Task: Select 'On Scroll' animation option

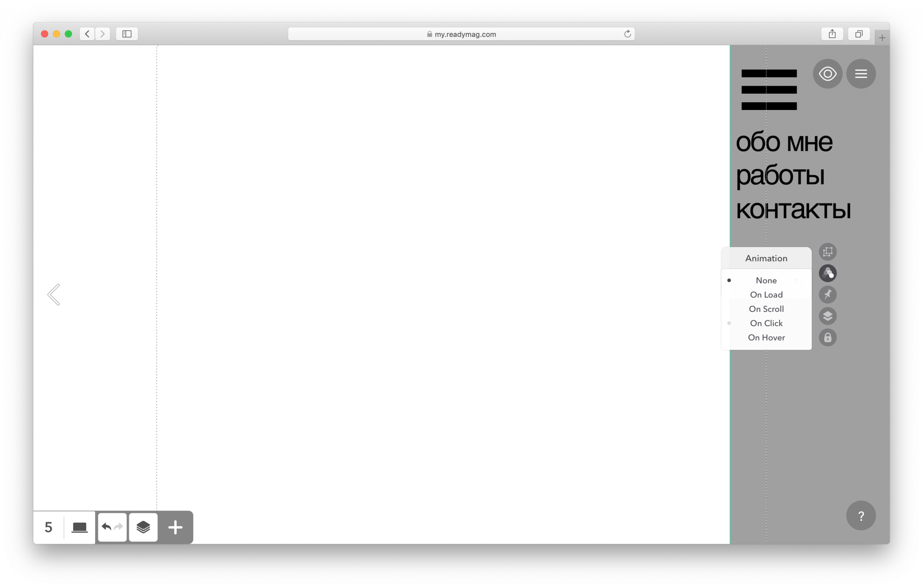Action: click(x=766, y=309)
